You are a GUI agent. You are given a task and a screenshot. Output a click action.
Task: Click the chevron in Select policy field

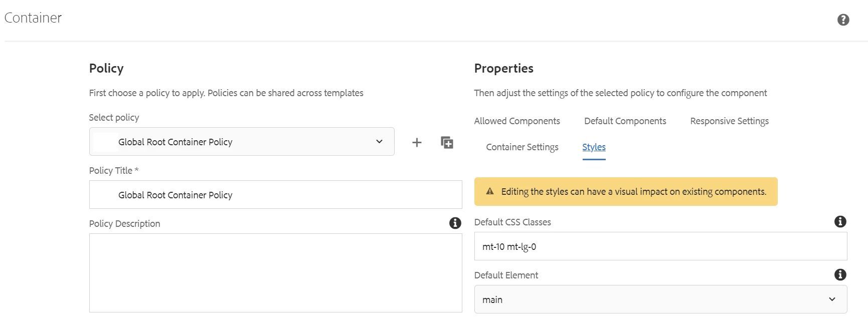pos(379,142)
